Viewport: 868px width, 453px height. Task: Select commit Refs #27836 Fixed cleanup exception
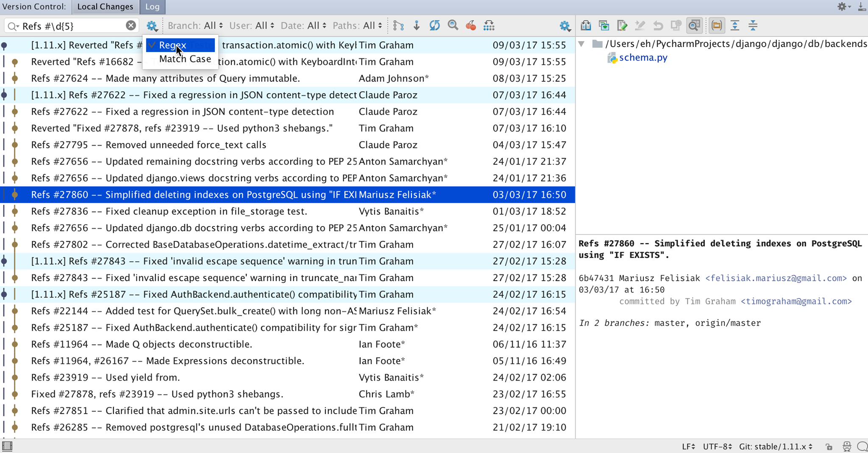pyautogui.click(x=287, y=211)
